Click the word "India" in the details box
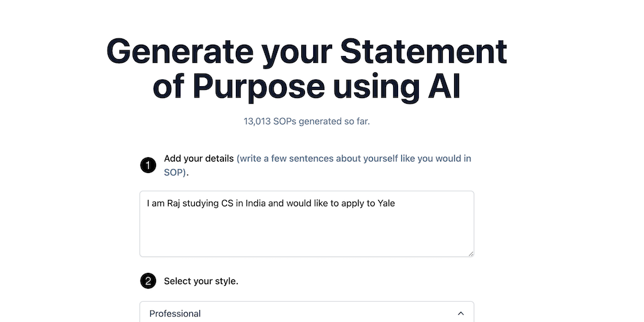Screen dimensions: 644x322 [255, 203]
